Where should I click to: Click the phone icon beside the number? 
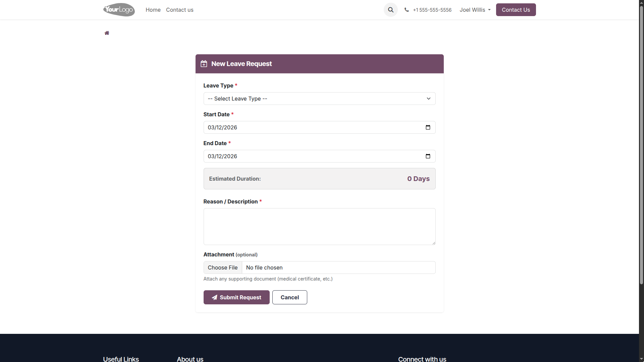coord(407,10)
